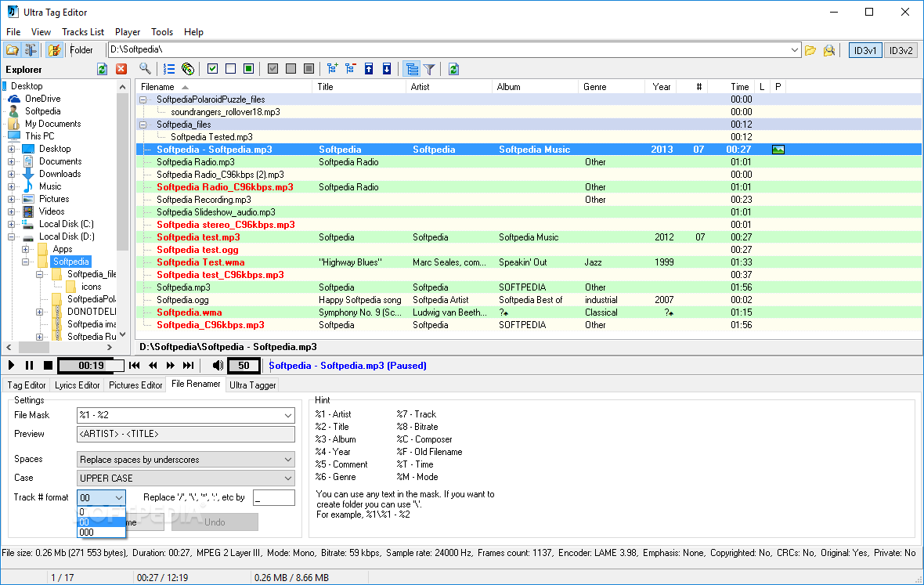Click the replace character input field
924x585 pixels.
pyautogui.click(x=274, y=498)
